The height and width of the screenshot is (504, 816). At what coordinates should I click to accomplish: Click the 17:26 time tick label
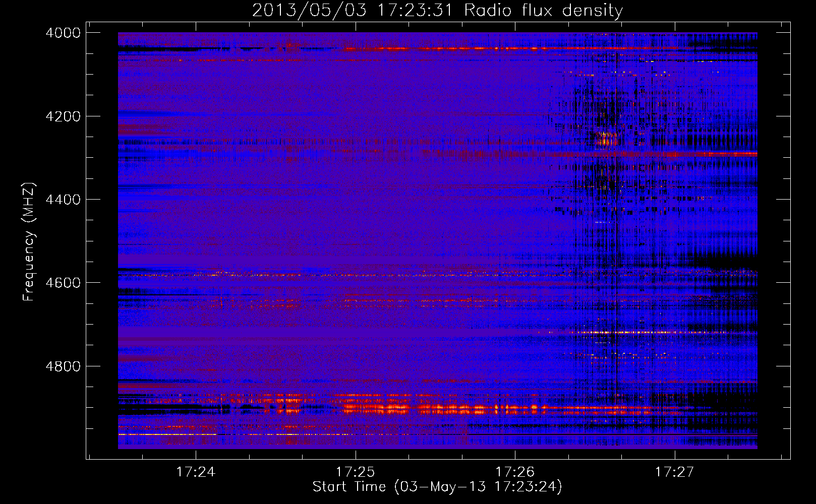(x=515, y=472)
